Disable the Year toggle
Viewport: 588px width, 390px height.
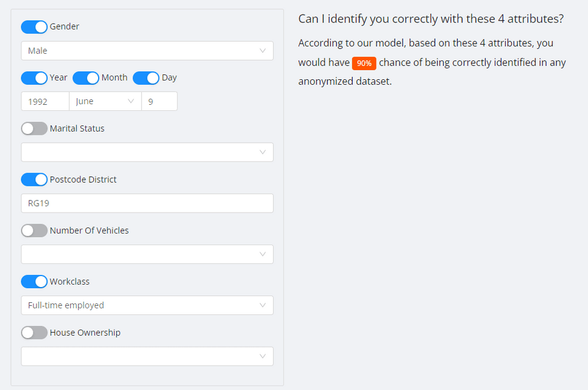coord(34,78)
